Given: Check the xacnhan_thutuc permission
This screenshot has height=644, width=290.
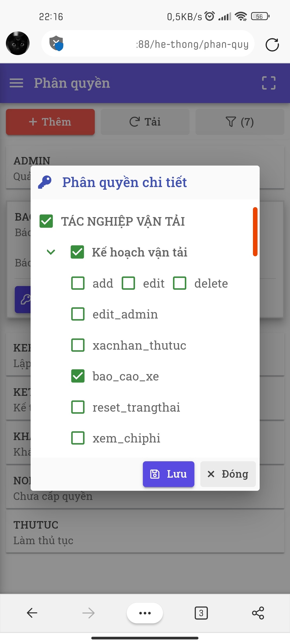Looking at the screenshot, I should click(78, 345).
